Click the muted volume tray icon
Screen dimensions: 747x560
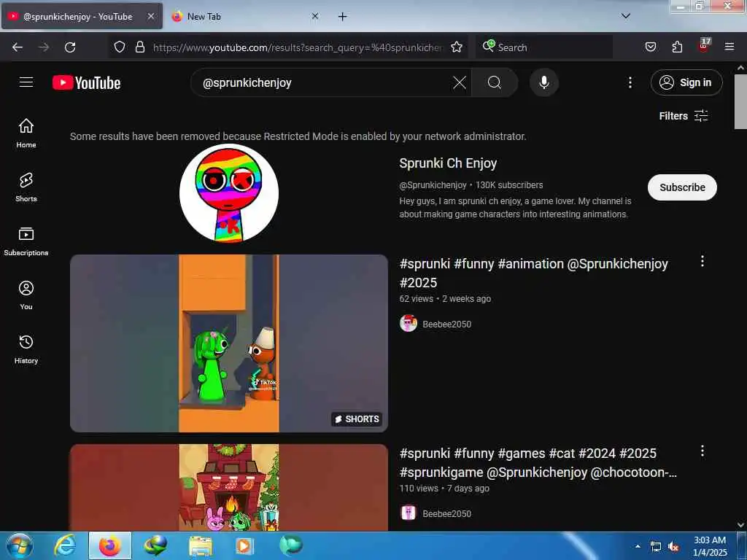pos(673,547)
